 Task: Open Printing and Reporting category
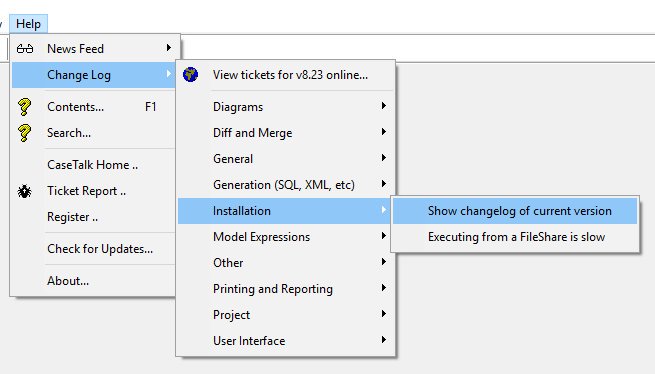coord(286,289)
